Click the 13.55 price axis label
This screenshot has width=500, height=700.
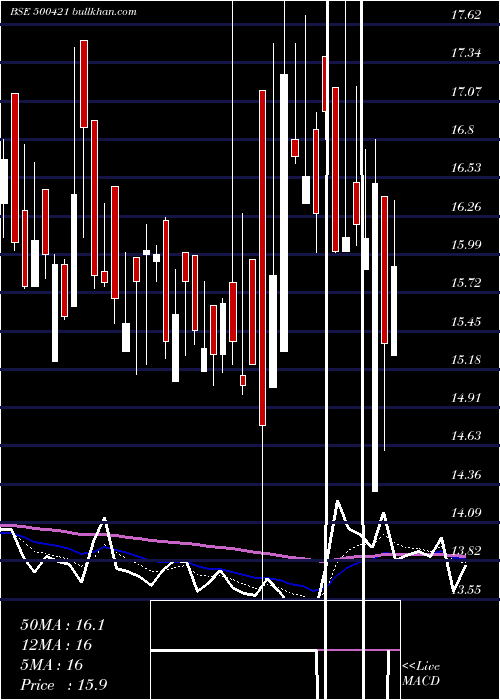[x=466, y=589]
